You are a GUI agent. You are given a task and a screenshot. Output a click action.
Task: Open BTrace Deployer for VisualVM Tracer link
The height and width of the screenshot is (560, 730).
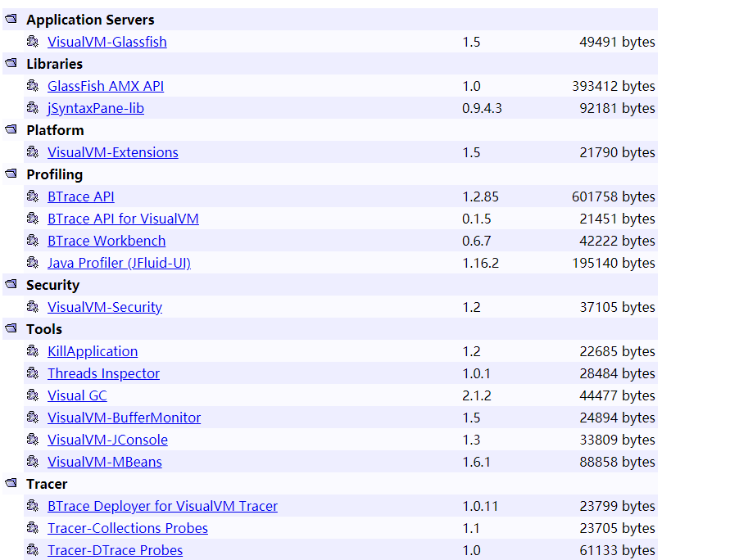pyautogui.click(x=162, y=506)
